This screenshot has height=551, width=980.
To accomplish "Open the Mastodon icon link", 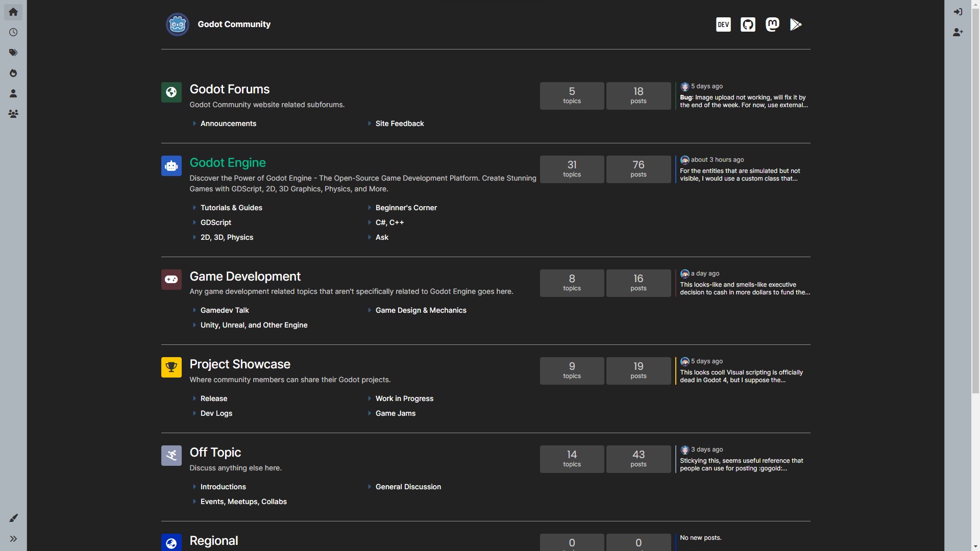I will coord(772,24).
